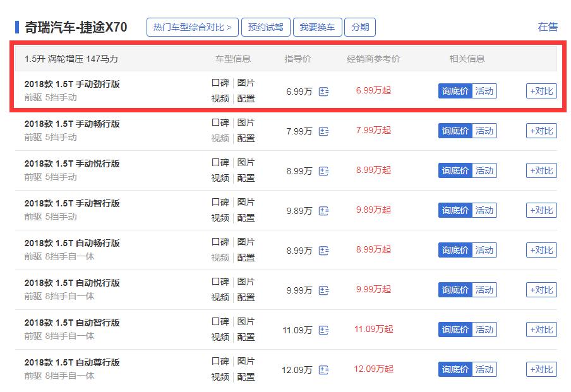Viewport: 571px width, 392px height.
Task: Add 手动畅行版 to comparison with +对比
Action: (541, 131)
